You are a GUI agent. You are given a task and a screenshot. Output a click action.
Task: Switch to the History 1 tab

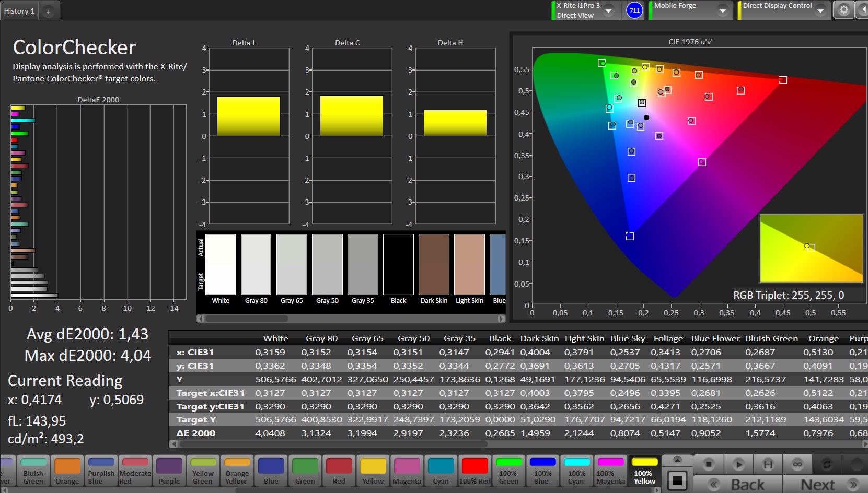(19, 11)
